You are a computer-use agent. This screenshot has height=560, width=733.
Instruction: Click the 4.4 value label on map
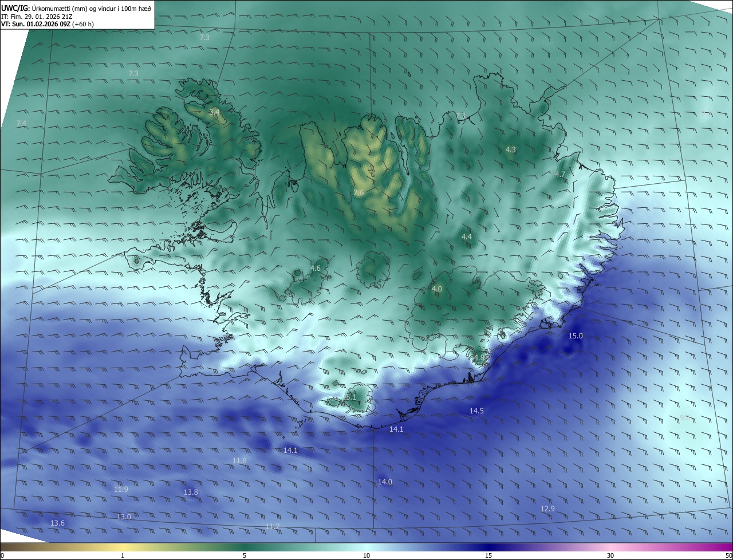(467, 236)
